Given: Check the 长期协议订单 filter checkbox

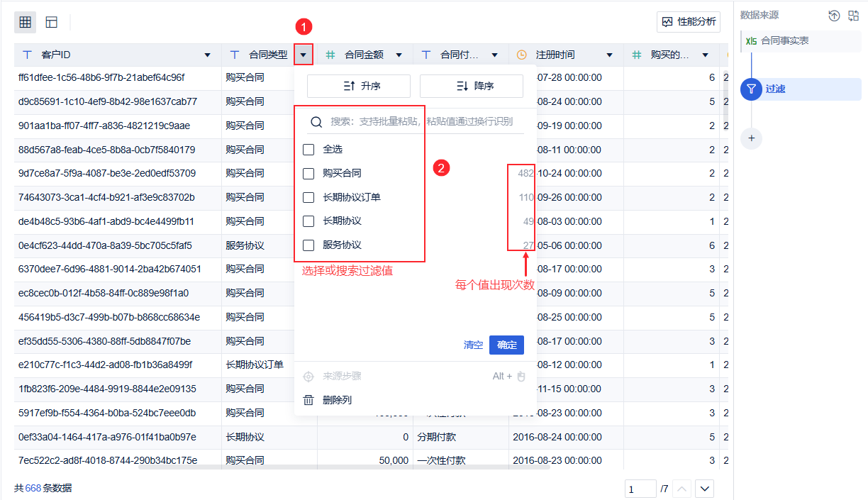Looking at the screenshot, I should pos(308,197).
